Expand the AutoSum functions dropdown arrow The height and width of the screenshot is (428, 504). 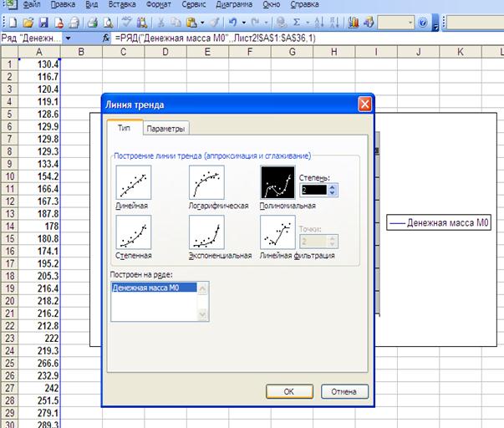click(x=308, y=23)
